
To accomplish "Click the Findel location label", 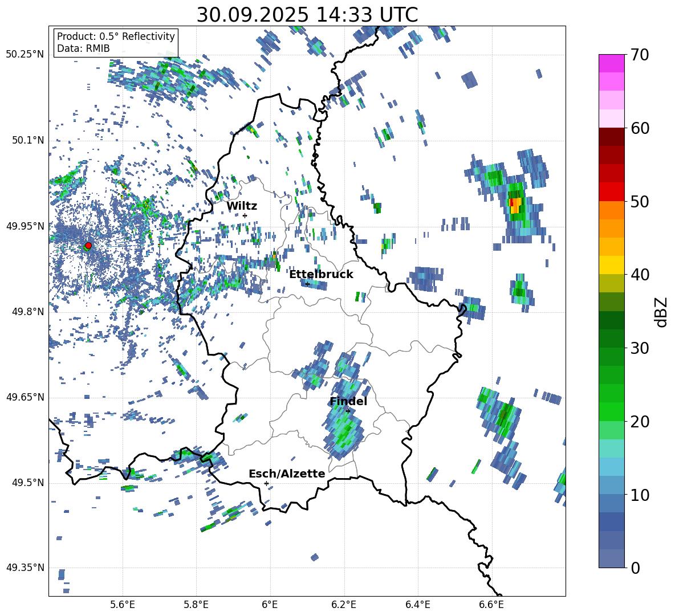I will (x=348, y=401).
